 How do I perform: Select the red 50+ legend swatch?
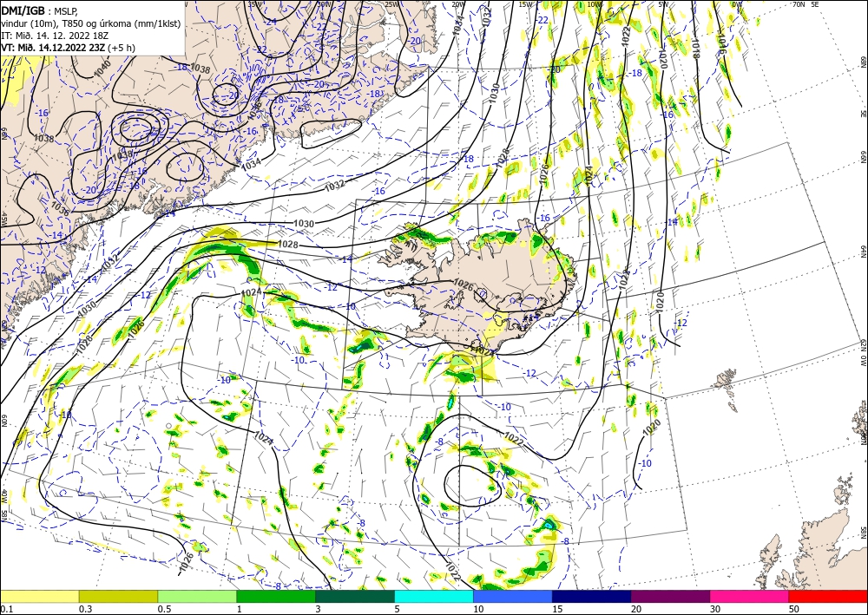pos(828,596)
